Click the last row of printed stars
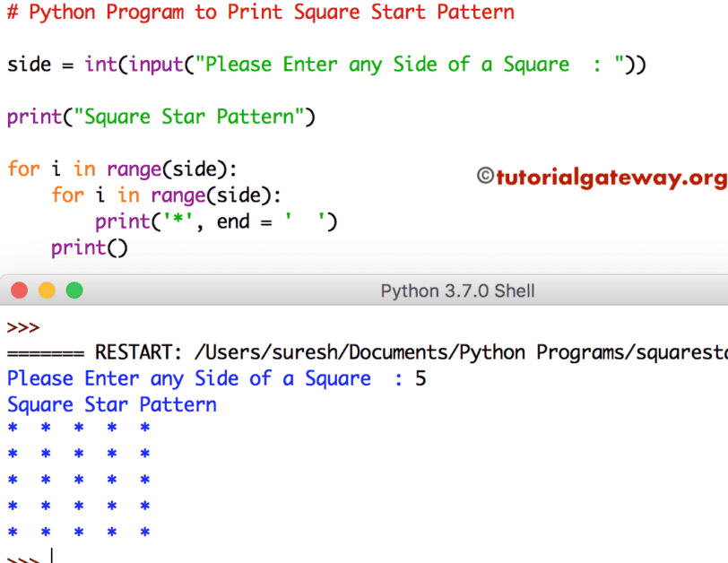This screenshot has width=728, height=563. point(76,532)
